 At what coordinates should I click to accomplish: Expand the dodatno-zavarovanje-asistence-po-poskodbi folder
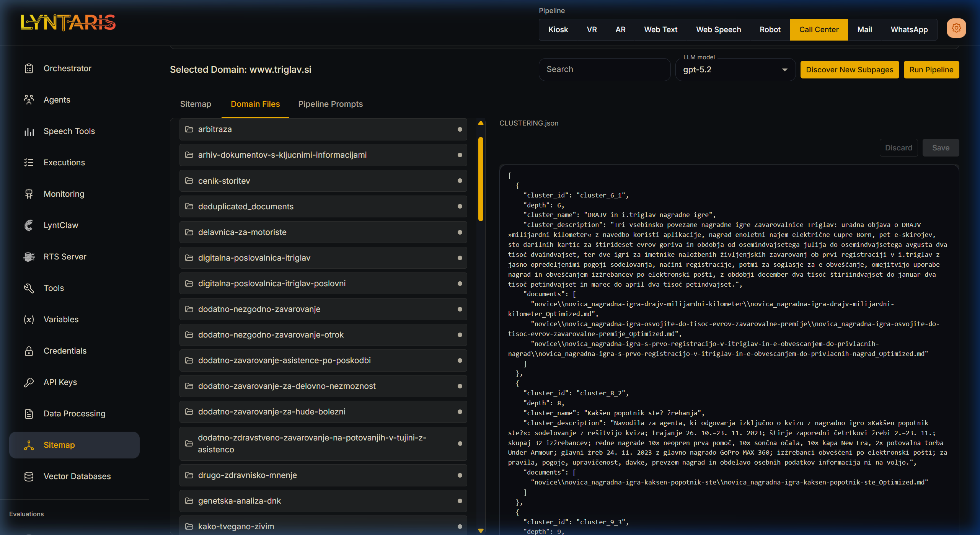(x=323, y=360)
